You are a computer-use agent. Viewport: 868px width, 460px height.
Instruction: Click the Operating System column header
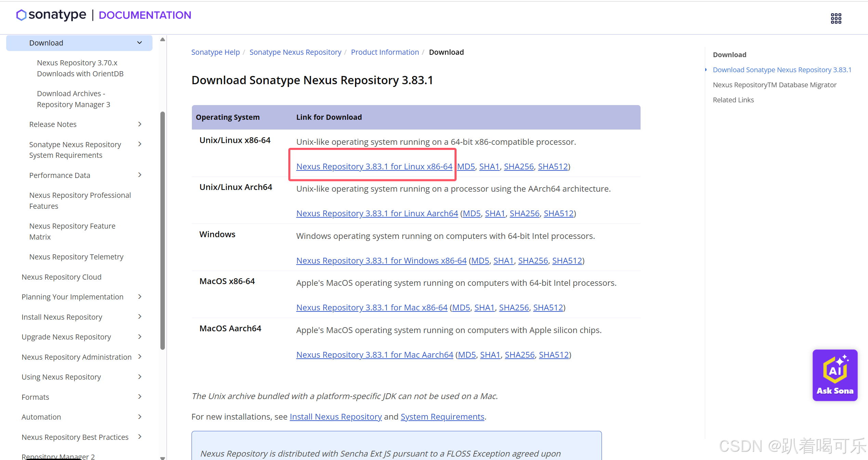[227, 117]
